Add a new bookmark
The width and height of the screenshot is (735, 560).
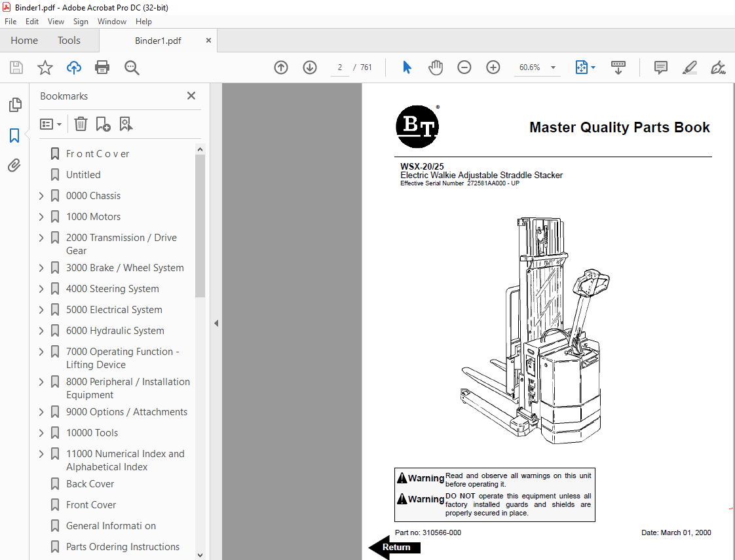103,124
